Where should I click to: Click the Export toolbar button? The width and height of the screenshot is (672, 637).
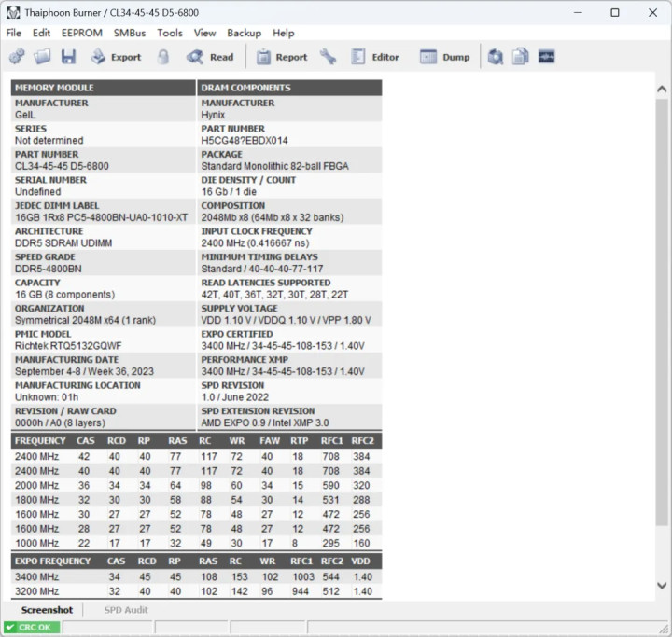[116, 57]
